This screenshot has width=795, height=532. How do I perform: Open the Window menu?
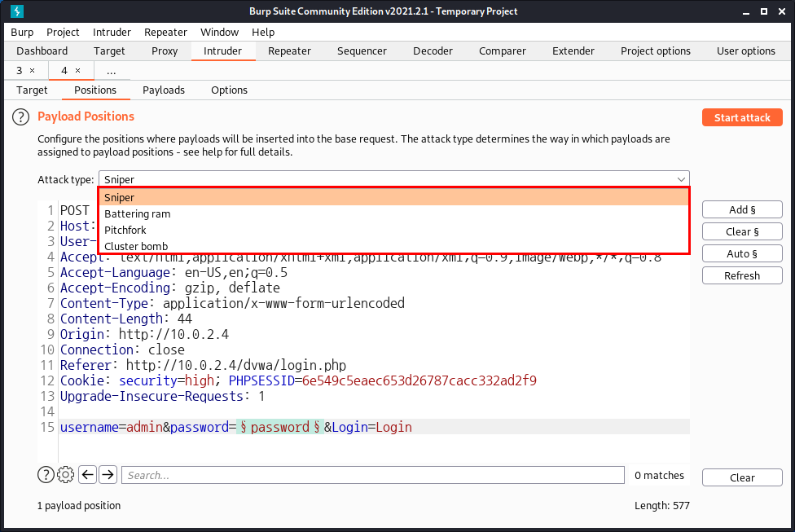pyautogui.click(x=220, y=32)
